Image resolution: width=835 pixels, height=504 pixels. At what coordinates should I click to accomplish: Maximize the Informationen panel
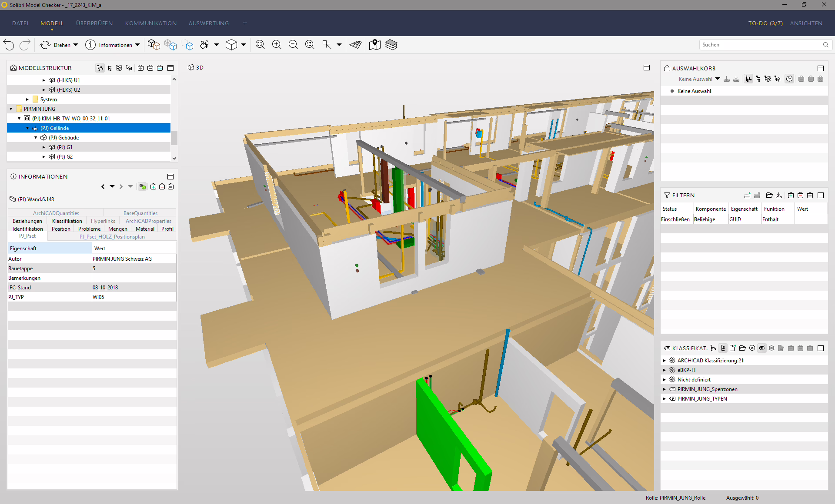(170, 176)
